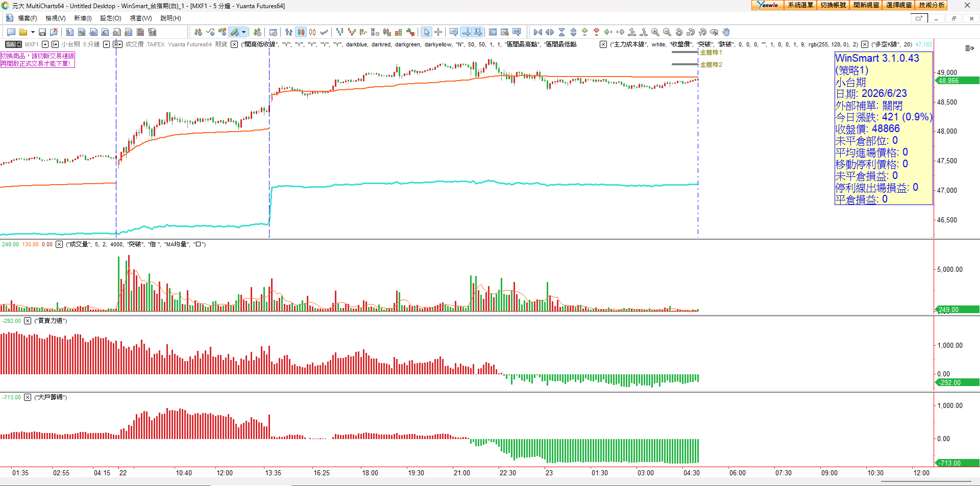
Task: Toggle the 成交量 volume indicator checkbox
Action: (x=59, y=244)
